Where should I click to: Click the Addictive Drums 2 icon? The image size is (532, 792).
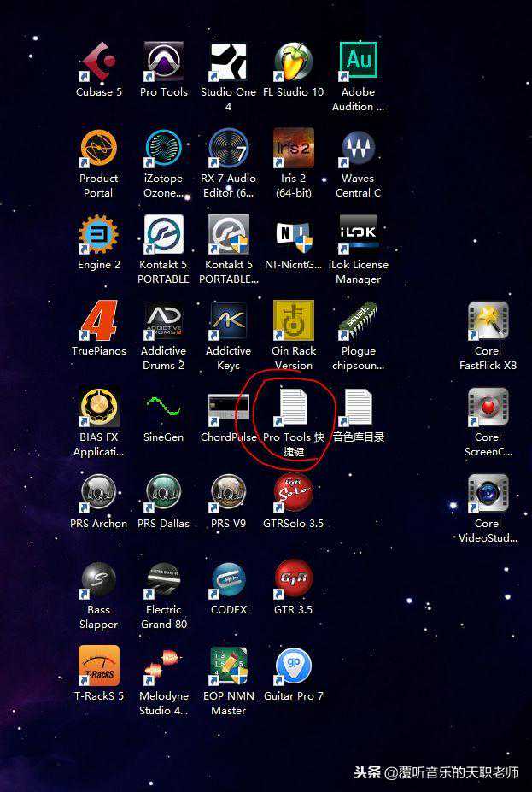pyautogui.click(x=163, y=322)
